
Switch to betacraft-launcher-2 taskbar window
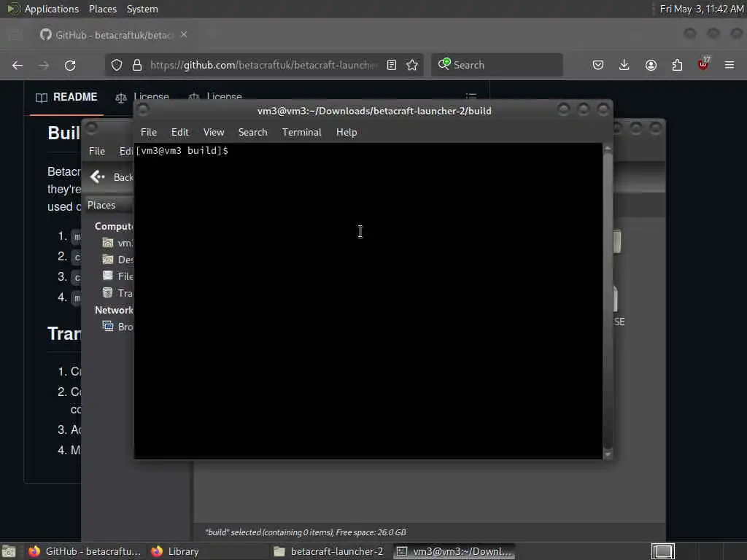pos(329,551)
